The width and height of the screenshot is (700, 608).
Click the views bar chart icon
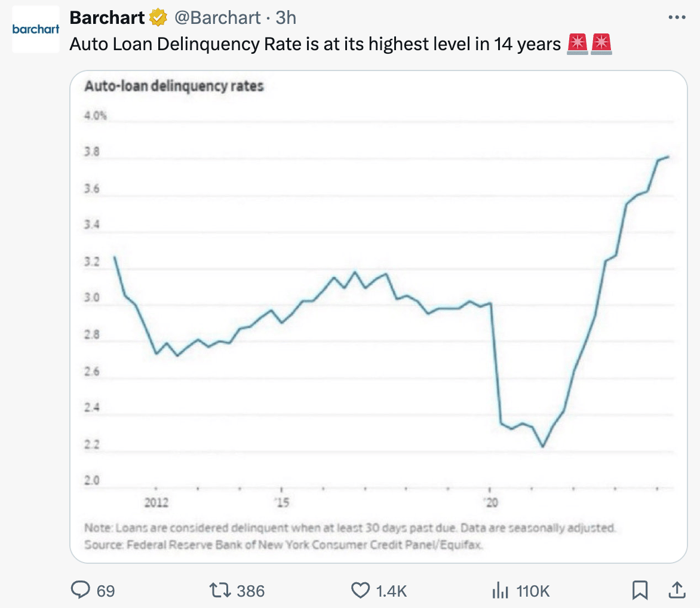499,591
